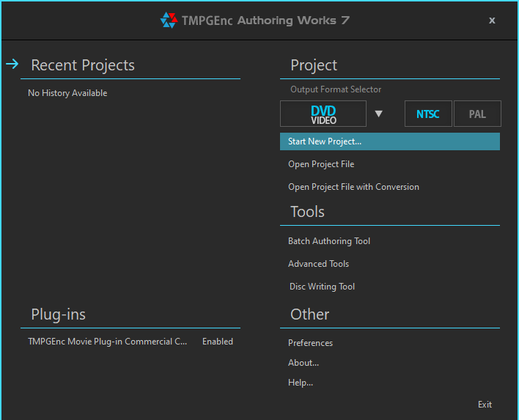This screenshot has width=519, height=420.
Task: Select Open Project File with Conversion
Action: coord(353,187)
